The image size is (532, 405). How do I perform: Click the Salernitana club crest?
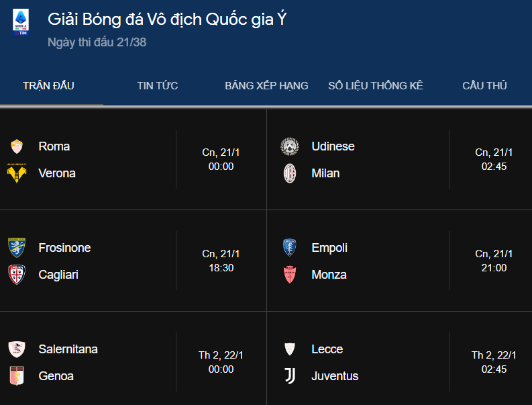point(17,349)
